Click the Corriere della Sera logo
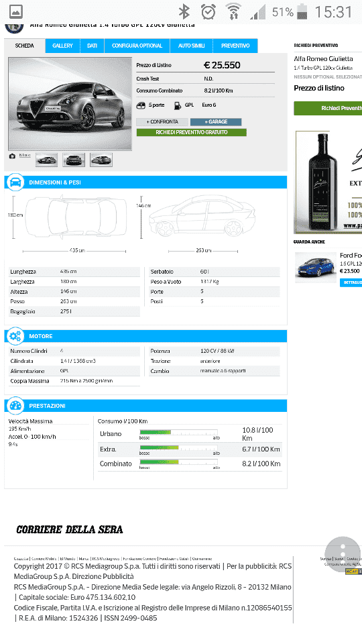362x644 pixels. click(x=69, y=529)
